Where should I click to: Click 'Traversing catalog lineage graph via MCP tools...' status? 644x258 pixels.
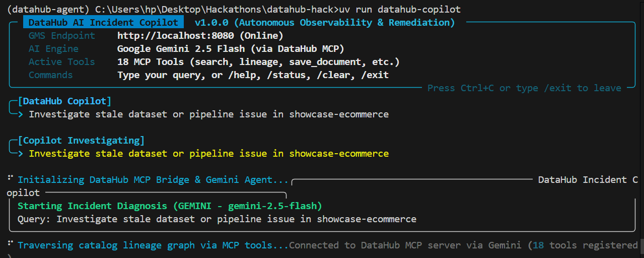tap(153, 245)
